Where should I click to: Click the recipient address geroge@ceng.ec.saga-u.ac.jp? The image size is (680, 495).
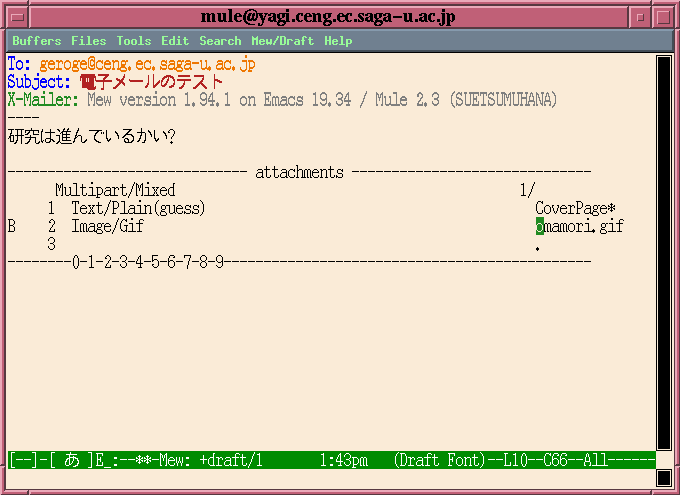click(147, 65)
